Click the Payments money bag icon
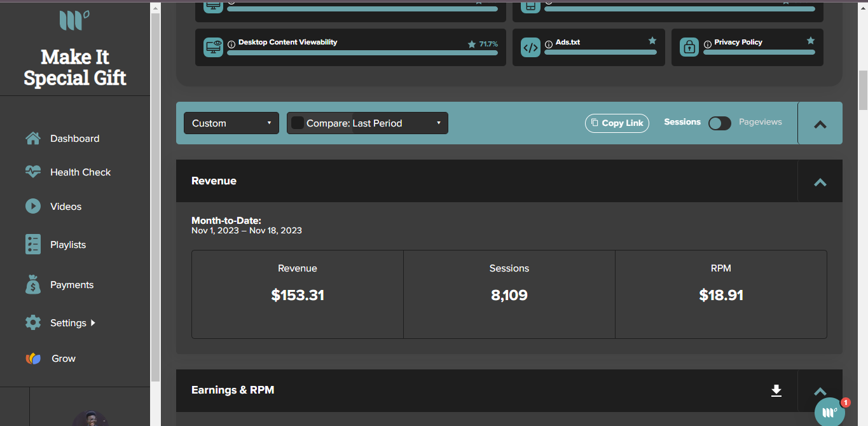 [33, 285]
